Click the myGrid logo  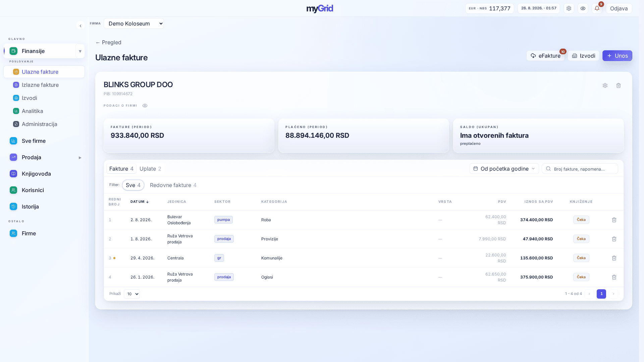[x=320, y=8]
